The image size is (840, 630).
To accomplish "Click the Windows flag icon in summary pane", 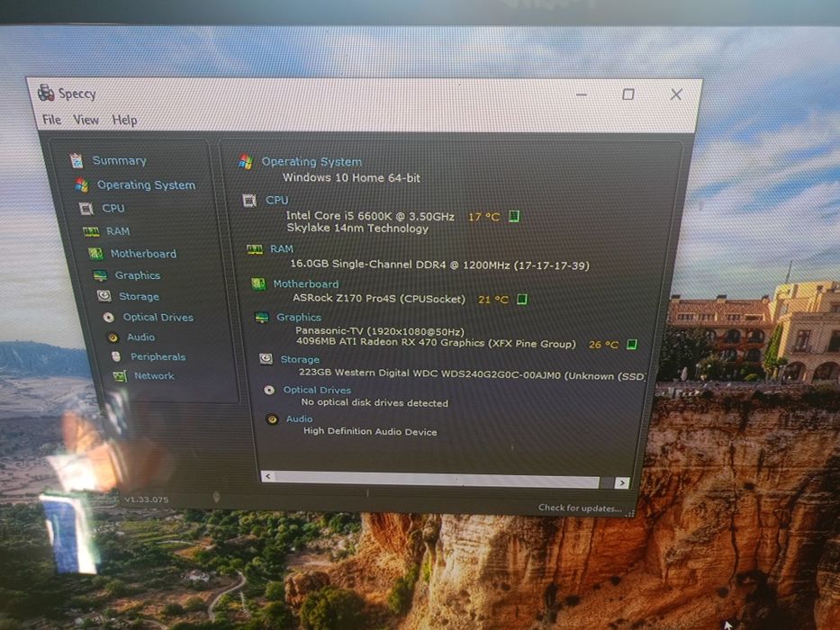I will (246, 161).
